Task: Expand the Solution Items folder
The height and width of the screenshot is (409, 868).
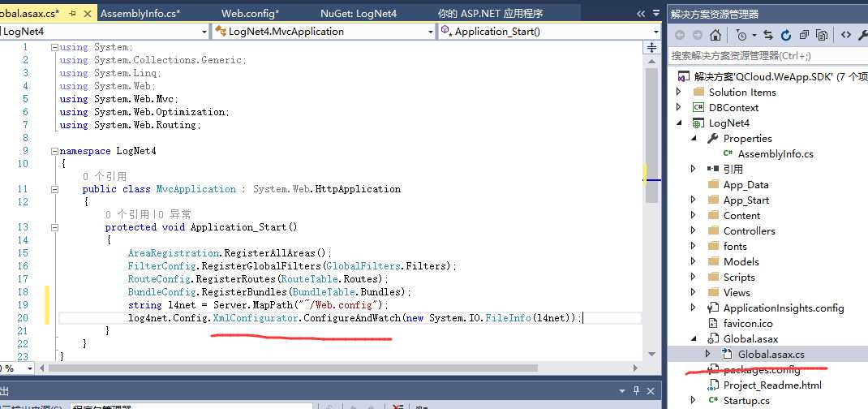Action: (x=679, y=92)
